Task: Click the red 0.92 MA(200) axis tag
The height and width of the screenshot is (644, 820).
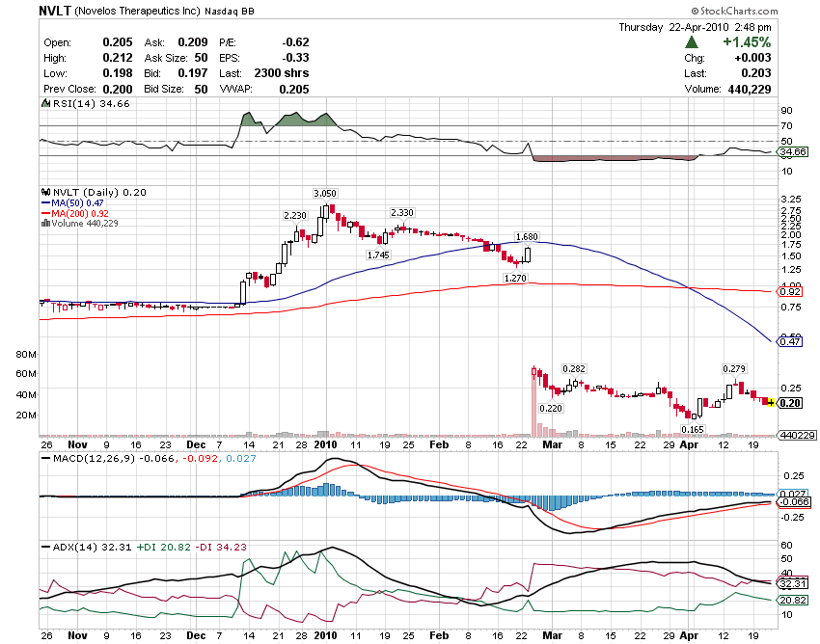Action: (x=790, y=292)
